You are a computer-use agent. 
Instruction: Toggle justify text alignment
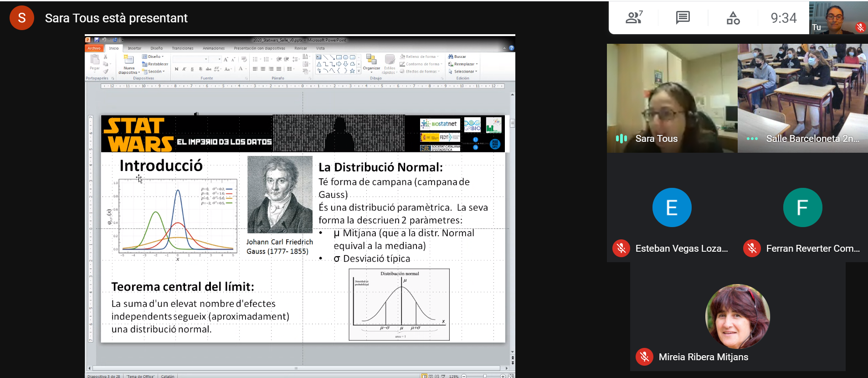279,69
